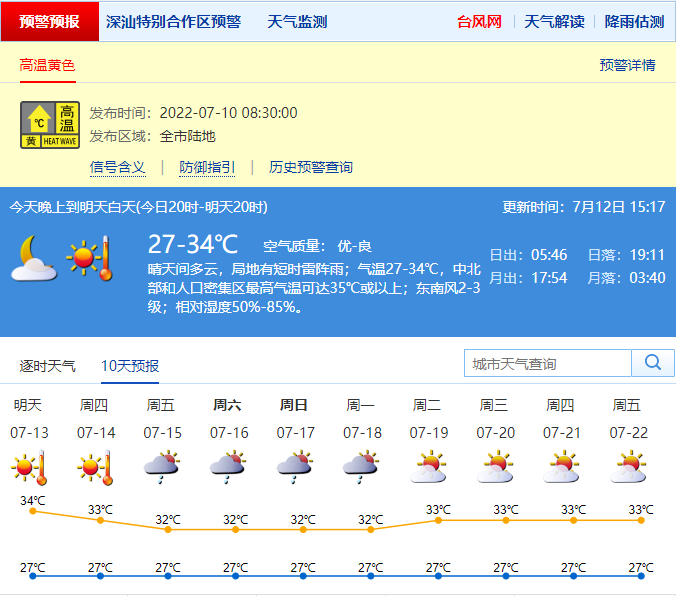Open 历史预警查询 link
The image size is (676, 596).
pyautogui.click(x=311, y=167)
